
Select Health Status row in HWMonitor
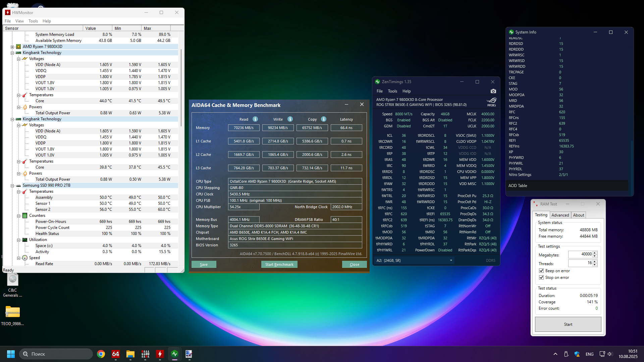[91, 234]
